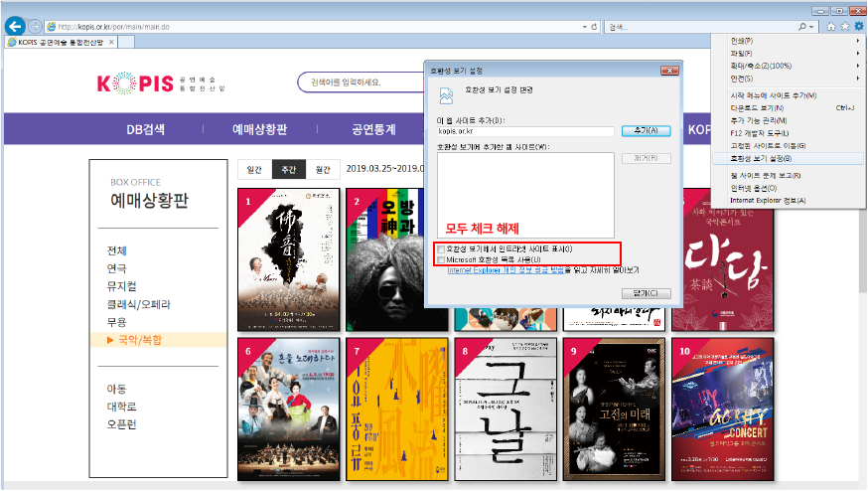Image resolution: width=868 pixels, height=491 pixels.
Task: Open the 공연통계 navigation menu
Action: [x=374, y=129]
